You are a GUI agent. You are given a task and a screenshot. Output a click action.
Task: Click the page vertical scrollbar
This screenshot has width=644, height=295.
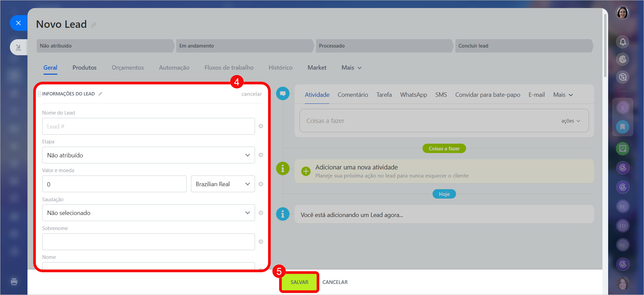[x=605, y=45]
